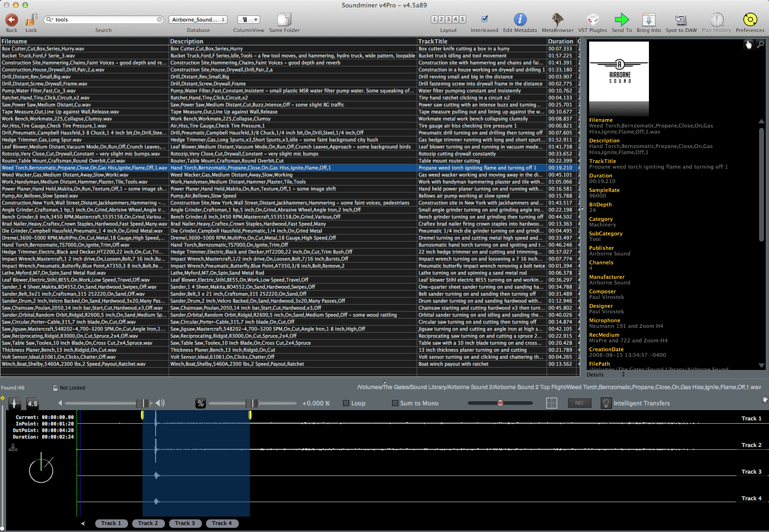Open Edit Metadata info icon

pos(520,20)
